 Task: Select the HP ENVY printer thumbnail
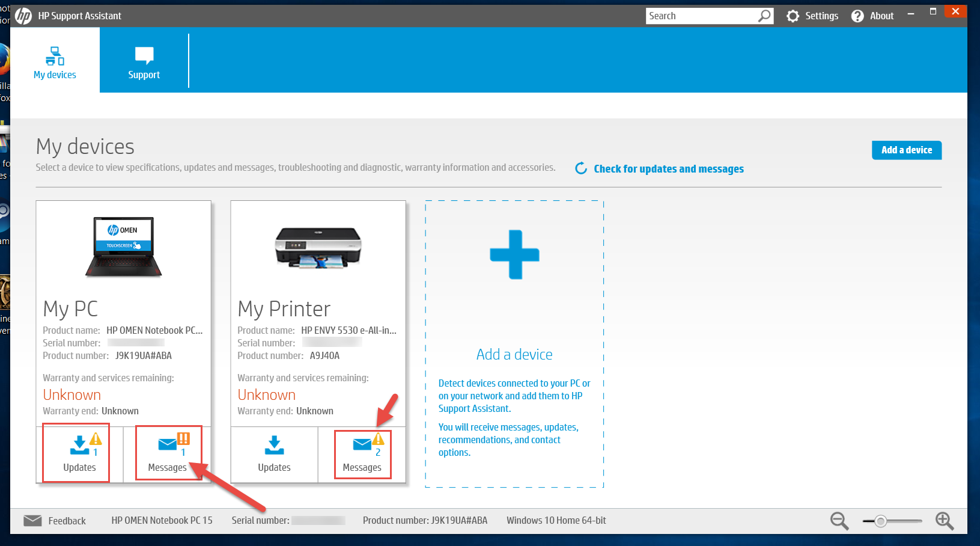[x=318, y=248]
